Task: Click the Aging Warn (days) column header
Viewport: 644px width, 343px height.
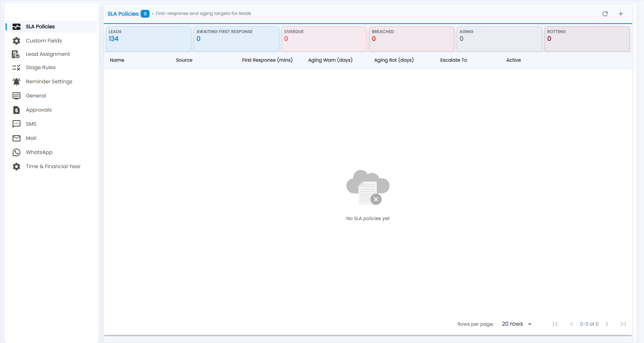Action: (x=330, y=60)
